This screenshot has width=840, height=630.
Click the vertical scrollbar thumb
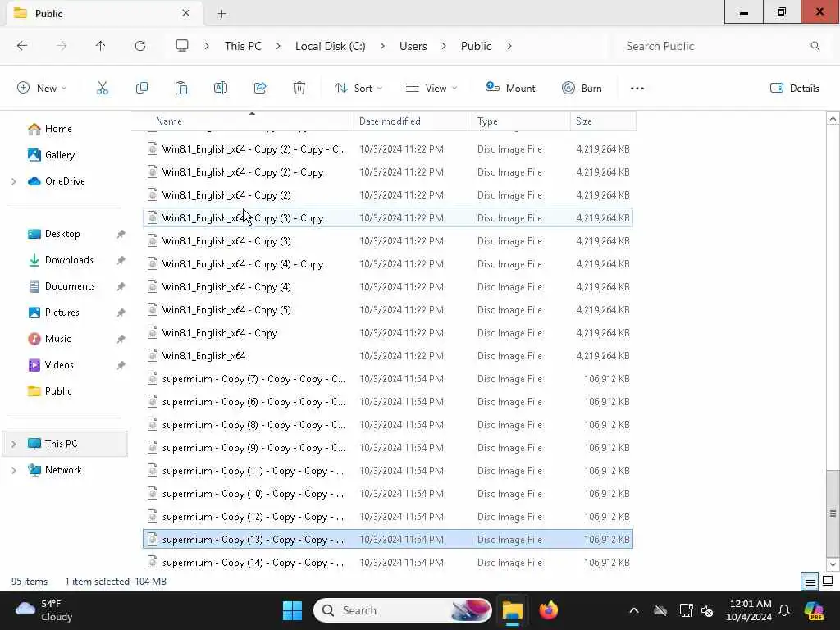[833, 514]
